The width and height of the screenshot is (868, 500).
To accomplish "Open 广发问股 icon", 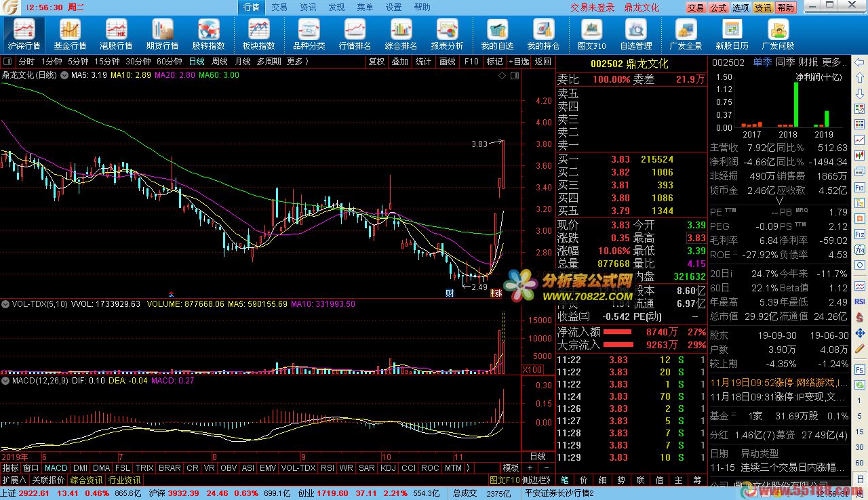I will (778, 35).
